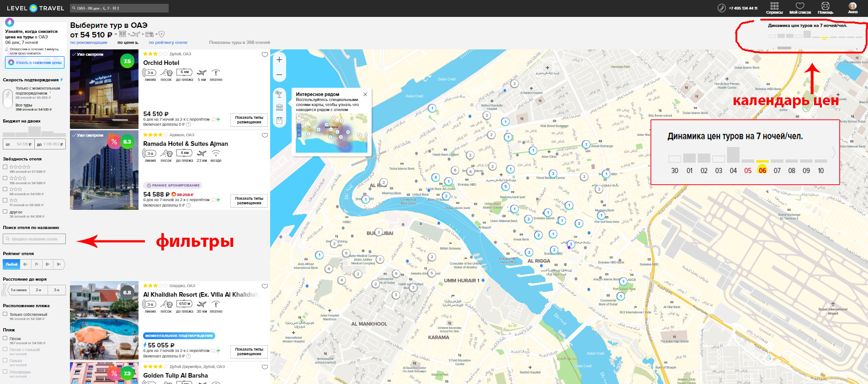Open Al Khalidiah Resort pool photo thumbnail
The height and width of the screenshot is (384, 868).
pos(104,320)
